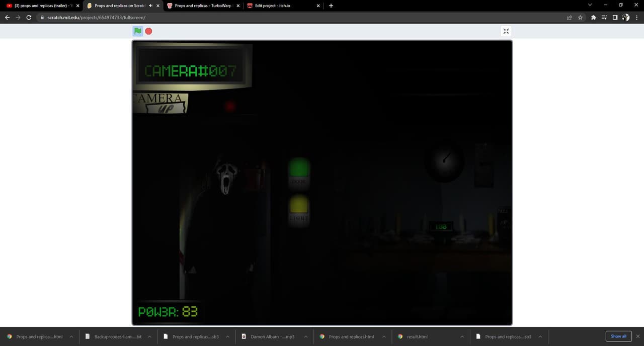Toggle the browser side panel icon
644x346 pixels.
pos(615,17)
